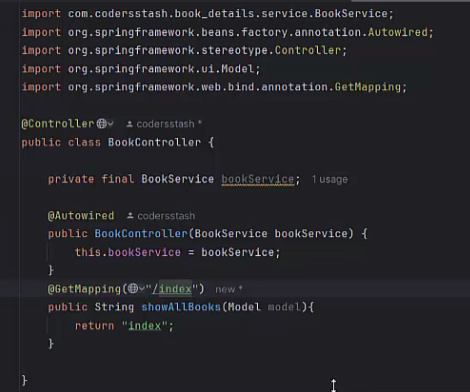Click the BookController class name in the declaration
Image resolution: width=470 pixels, height=392 pixels.
click(154, 142)
